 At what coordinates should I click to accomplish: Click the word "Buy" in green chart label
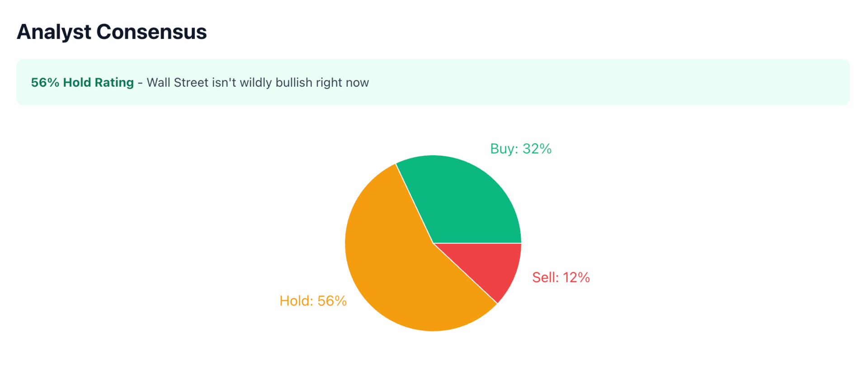pyautogui.click(x=504, y=149)
